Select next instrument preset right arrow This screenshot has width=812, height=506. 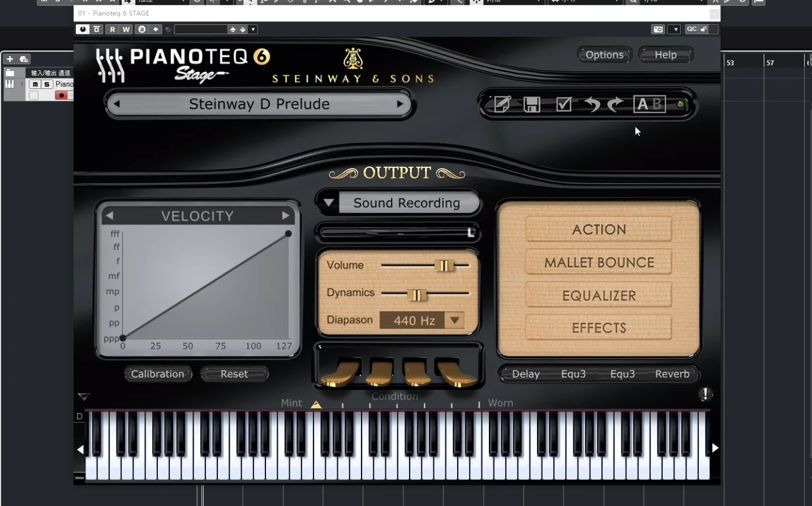pos(400,104)
